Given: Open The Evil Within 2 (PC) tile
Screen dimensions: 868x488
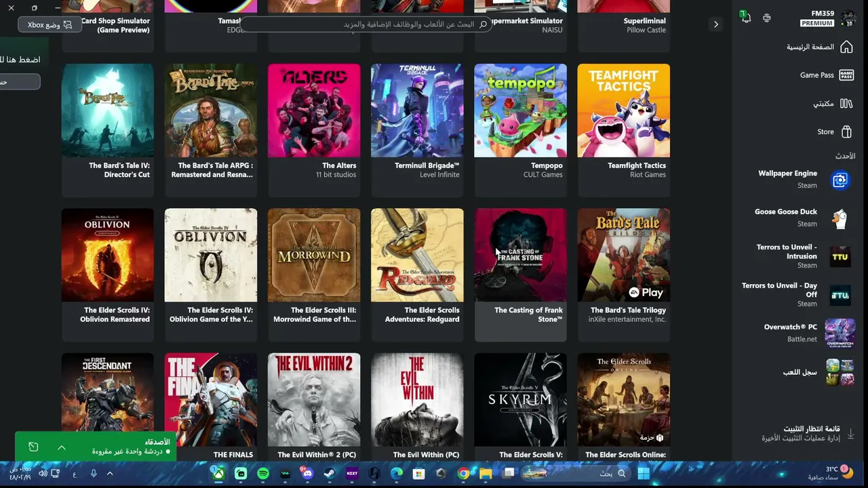Looking at the screenshot, I should (x=314, y=407).
